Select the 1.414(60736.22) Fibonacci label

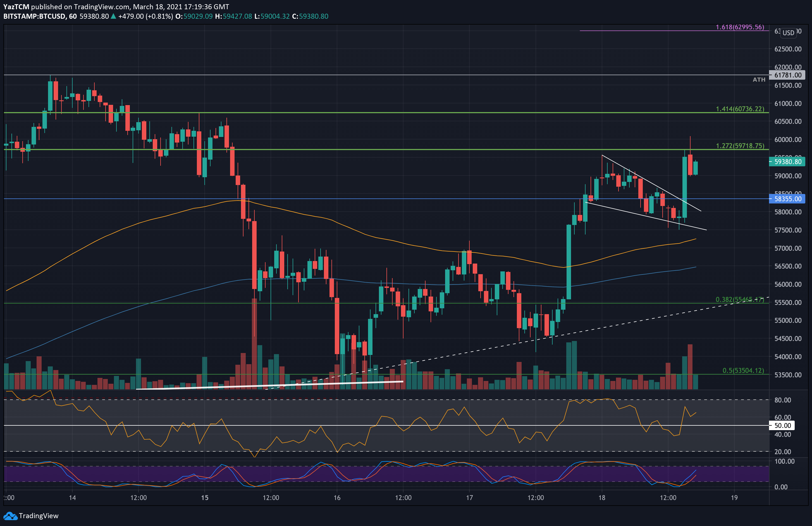pyautogui.click(x=740, y=109)
